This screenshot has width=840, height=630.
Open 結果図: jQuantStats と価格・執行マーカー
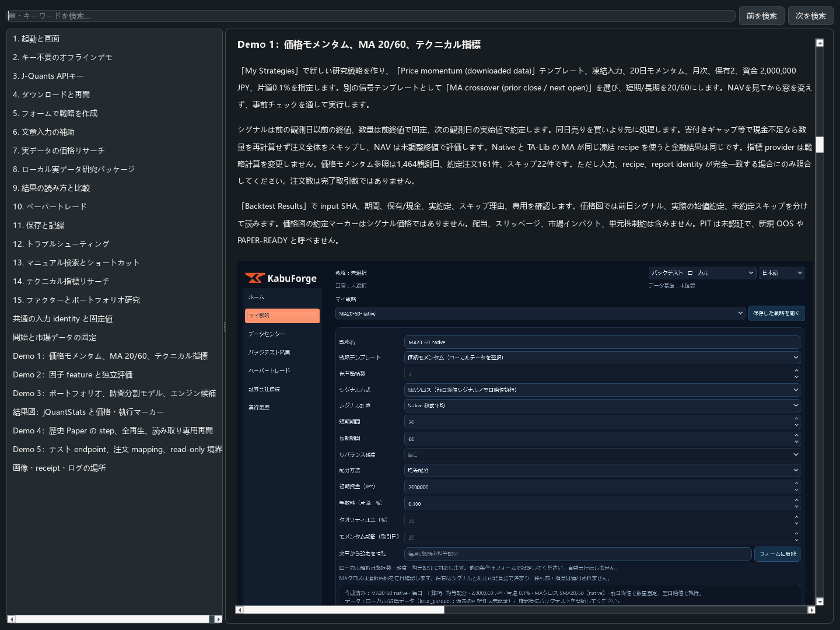pyautogui.click(x=115, y=412)
